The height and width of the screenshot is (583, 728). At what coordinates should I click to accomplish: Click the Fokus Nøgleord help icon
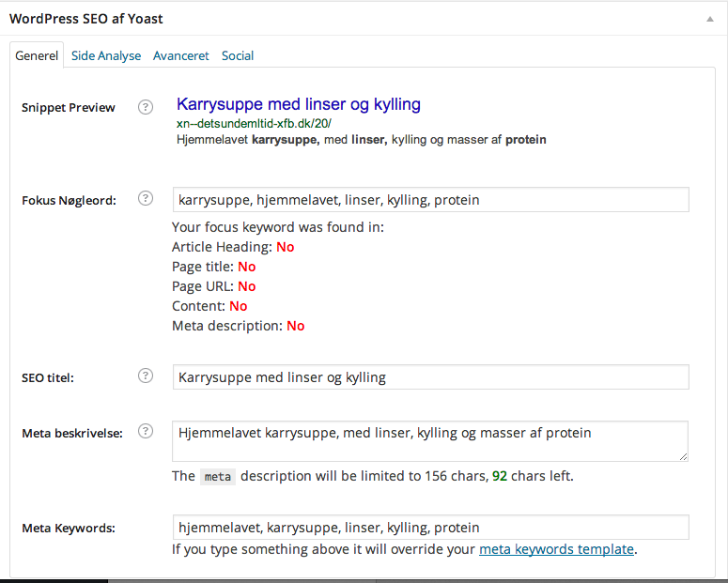pyautogui.click(x=146, y=198)
